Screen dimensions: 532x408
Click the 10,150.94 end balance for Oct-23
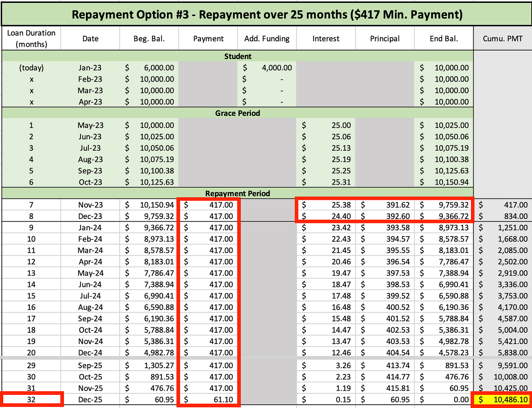click(444, 182)
